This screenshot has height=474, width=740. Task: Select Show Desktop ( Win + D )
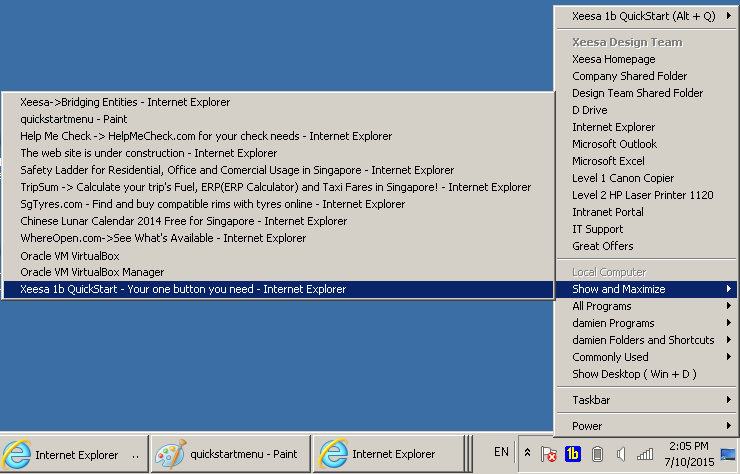click(647, 374)
